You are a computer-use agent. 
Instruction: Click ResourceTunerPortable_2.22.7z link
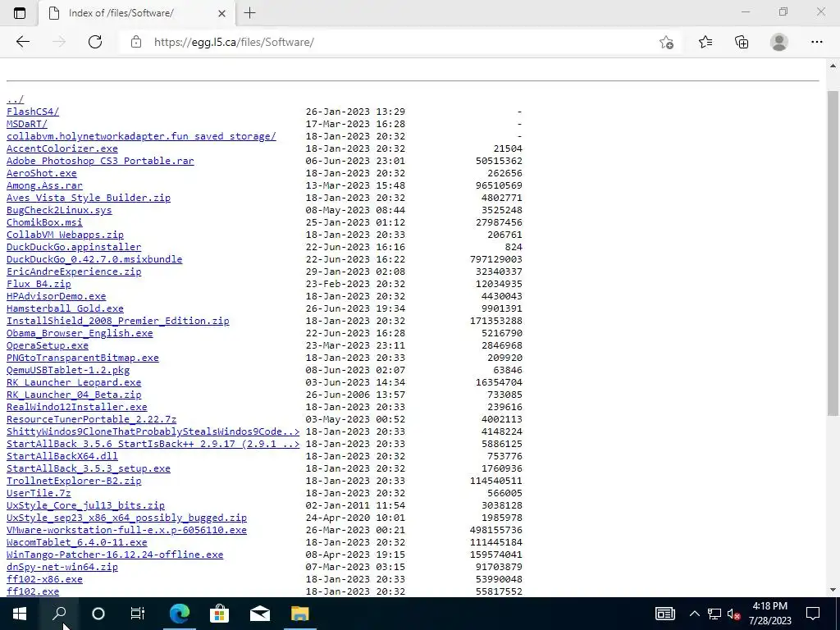[x=92, y=419]
